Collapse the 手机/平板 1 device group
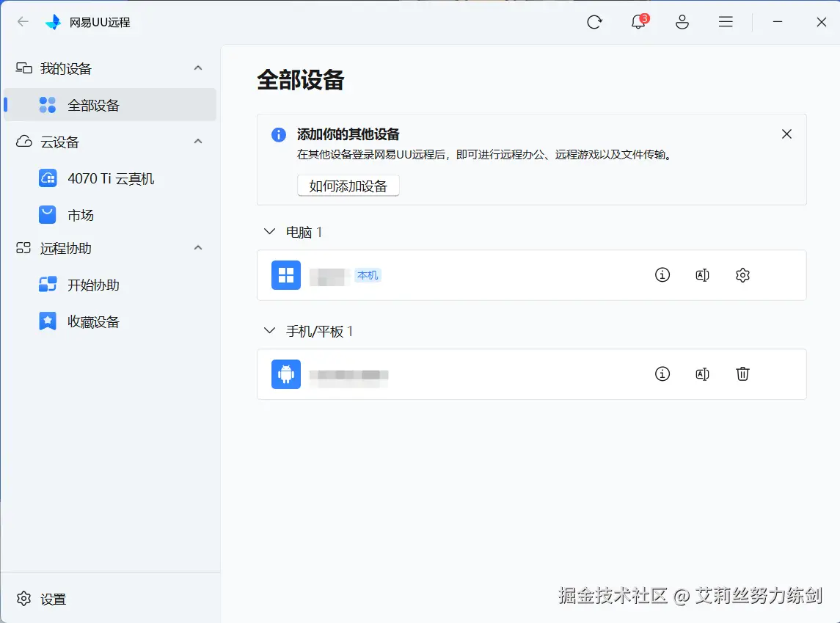 [x=269, y=330]
